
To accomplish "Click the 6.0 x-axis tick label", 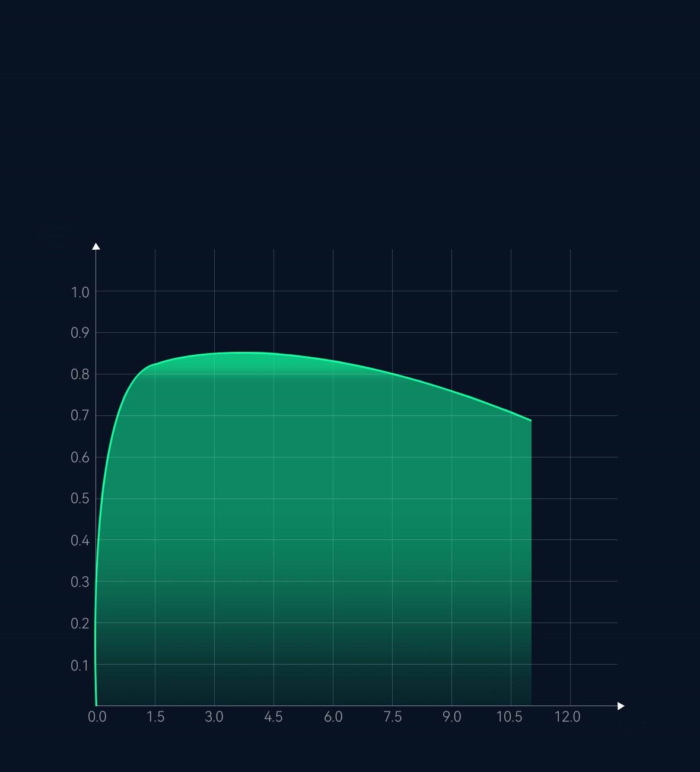I will point(333,717).
